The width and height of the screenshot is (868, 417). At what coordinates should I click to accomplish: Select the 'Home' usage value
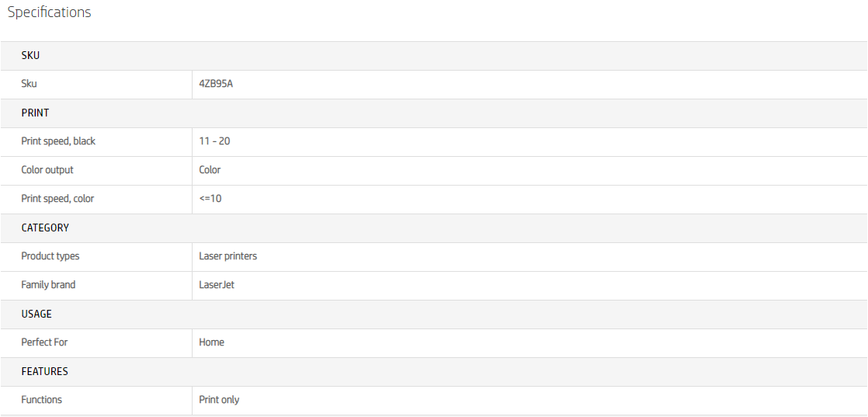pyautogui.click(x=211, y=342)
